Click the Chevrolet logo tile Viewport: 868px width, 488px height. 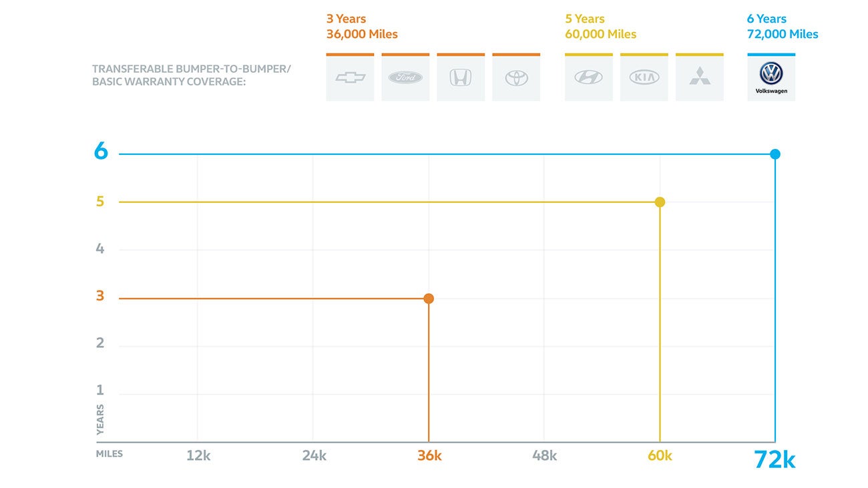[350, 77]
